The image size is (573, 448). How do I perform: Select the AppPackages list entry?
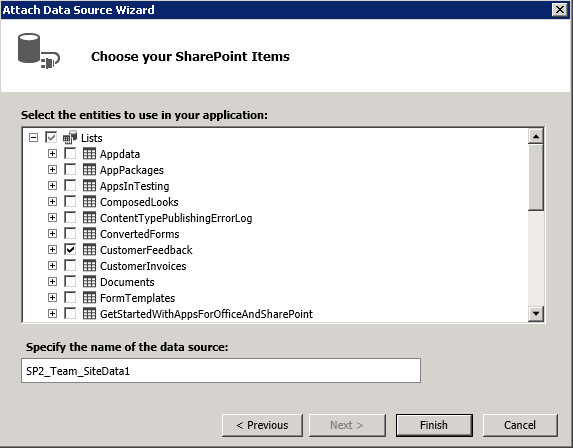pyautogui.click(x=132, y=170)
